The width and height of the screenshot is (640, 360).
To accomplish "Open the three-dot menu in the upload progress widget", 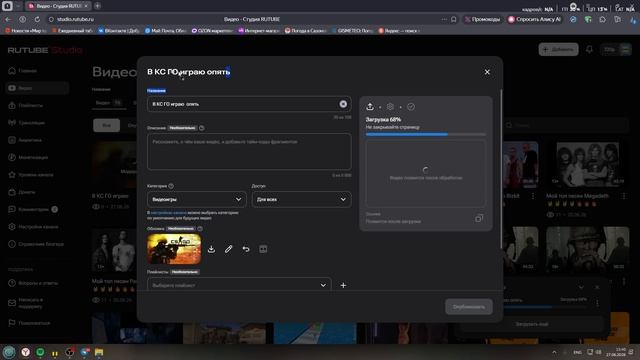I will [x=597, y=302].
